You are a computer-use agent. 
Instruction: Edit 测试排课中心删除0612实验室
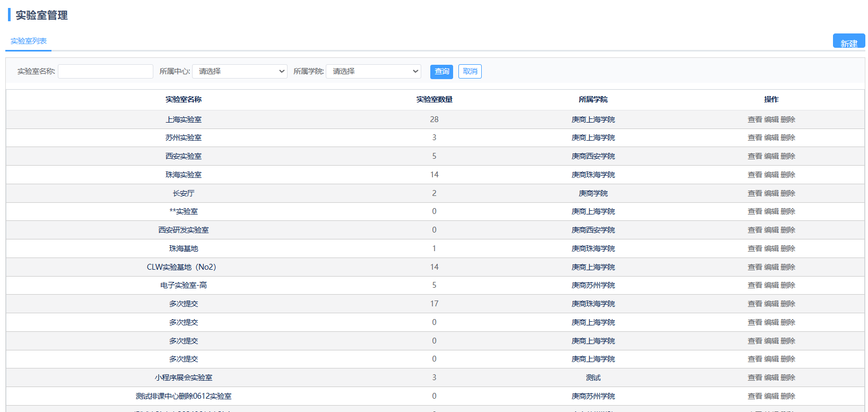click(x=771, y=396)
